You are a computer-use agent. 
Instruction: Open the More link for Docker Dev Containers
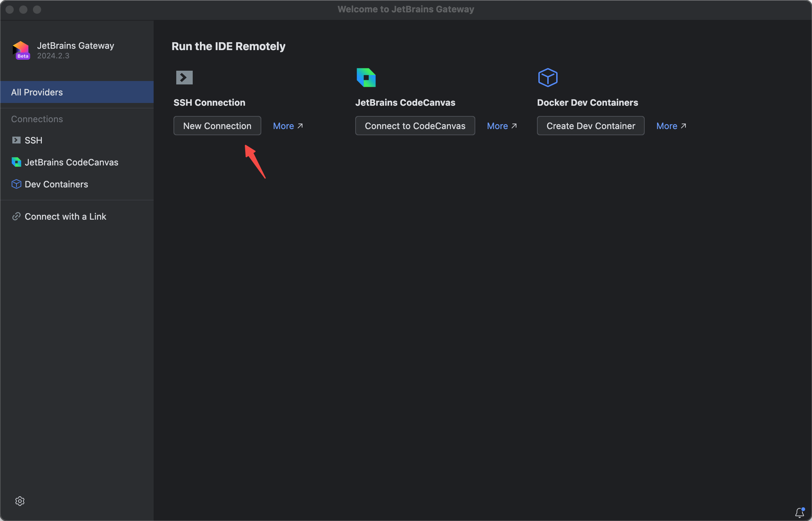[x=671, y=126]
